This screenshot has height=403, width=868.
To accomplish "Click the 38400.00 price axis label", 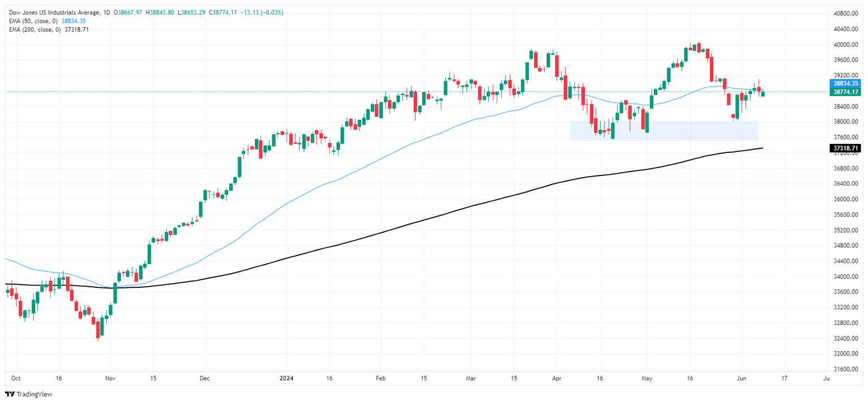I will [846, 106].
